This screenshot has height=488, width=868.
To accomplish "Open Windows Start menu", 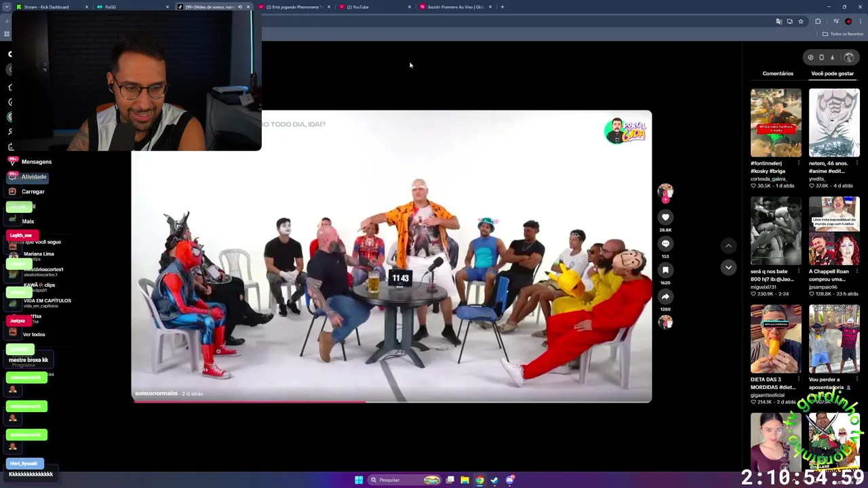I will click(x=359, y=480).
